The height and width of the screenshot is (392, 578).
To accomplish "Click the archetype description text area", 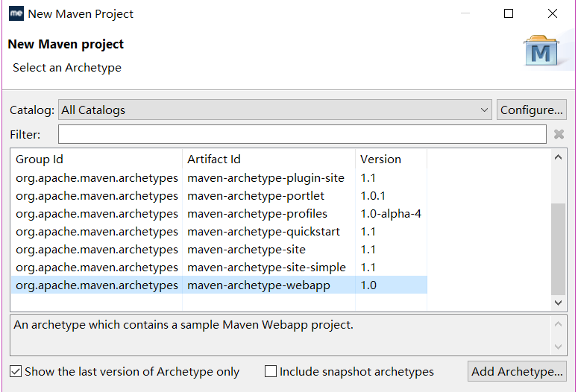I will coord(280,335).
